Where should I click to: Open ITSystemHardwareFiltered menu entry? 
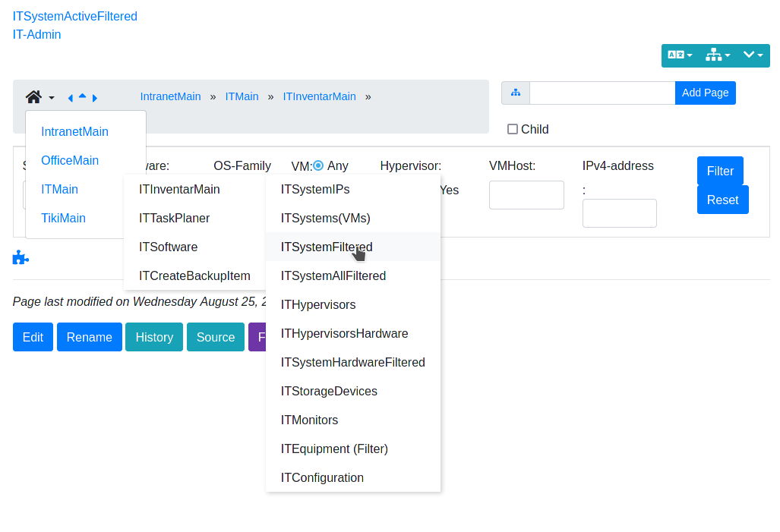click(353, 363)
